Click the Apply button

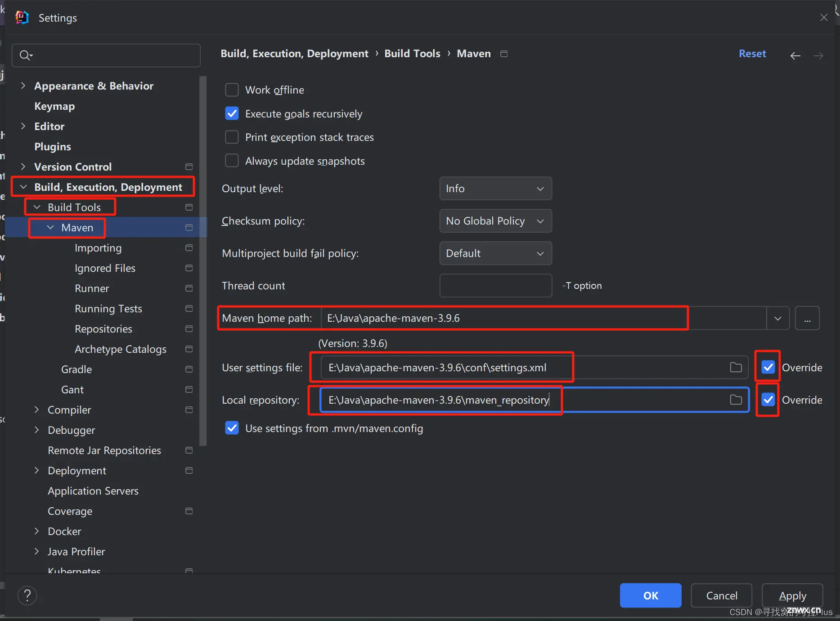792,595
